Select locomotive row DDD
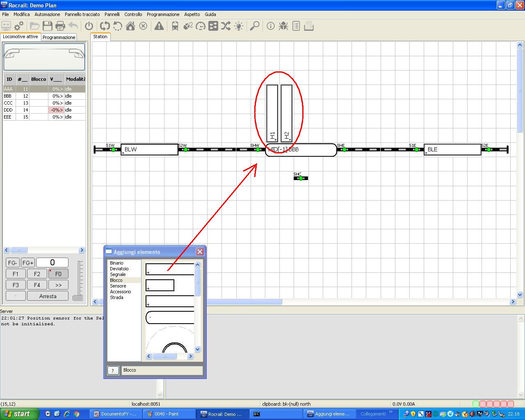This screenshot has width=525, height=420. (x=44, y=110)
